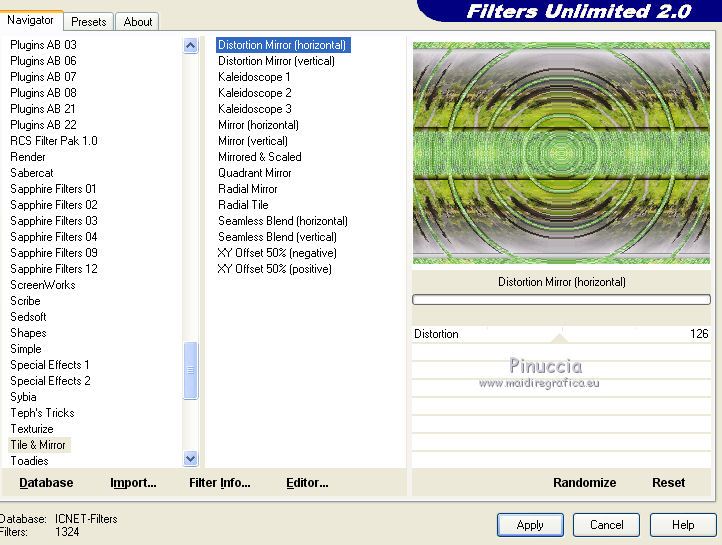This screenshot has height=545, width=722.
Task: Open Help
Action: point(683,525)
